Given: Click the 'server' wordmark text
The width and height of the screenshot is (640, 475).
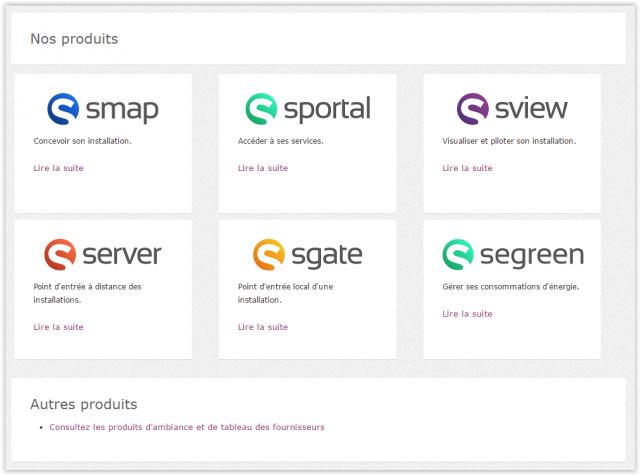Looking at the screenshot, I should click(122, 255).
